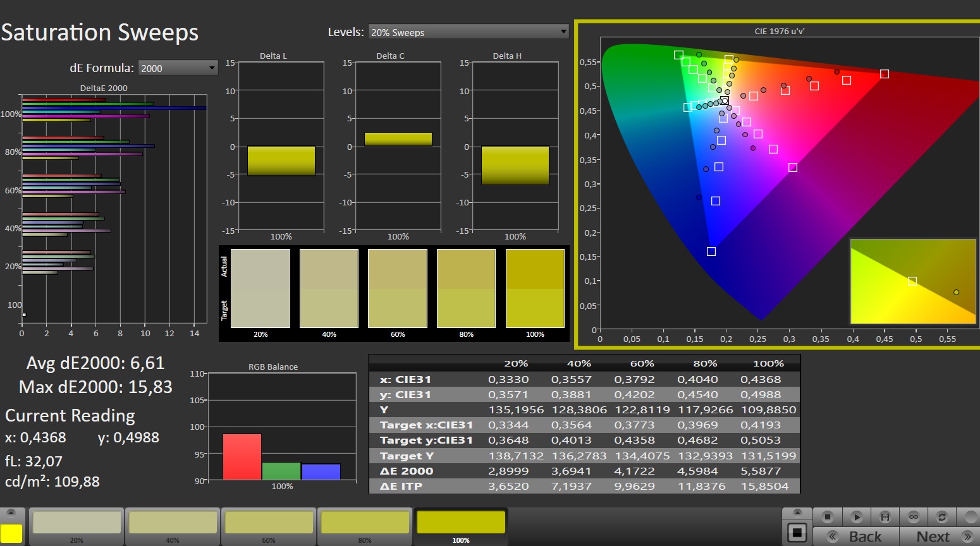
Task: Open the dE Formula dropdown
Action: [x=178, y=68]
